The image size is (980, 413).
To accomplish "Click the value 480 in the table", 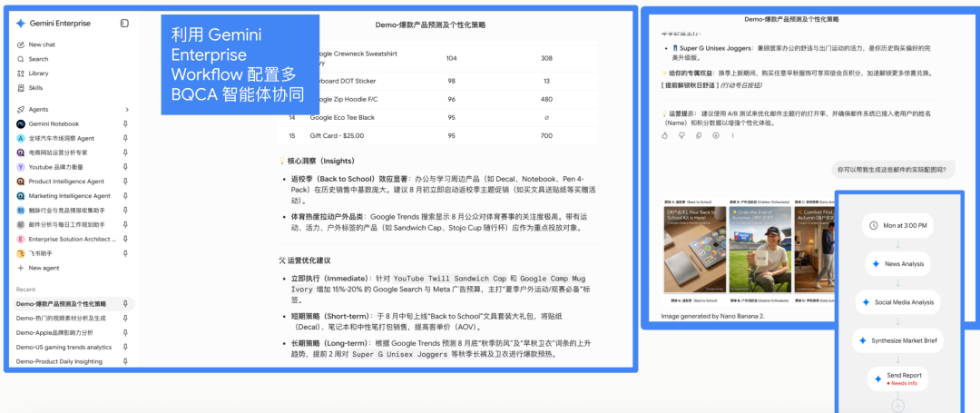I will 546,99.
